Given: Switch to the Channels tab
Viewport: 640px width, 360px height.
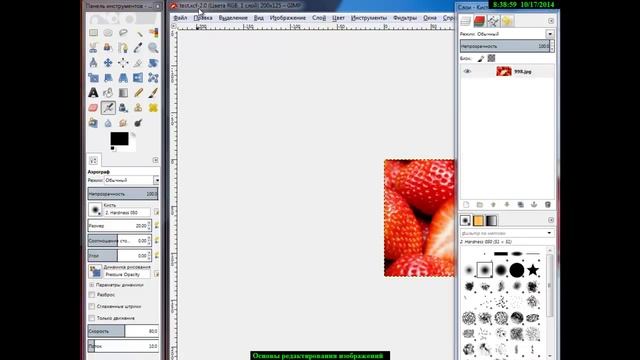Looking at the screenshot, I should pos(479,21).
